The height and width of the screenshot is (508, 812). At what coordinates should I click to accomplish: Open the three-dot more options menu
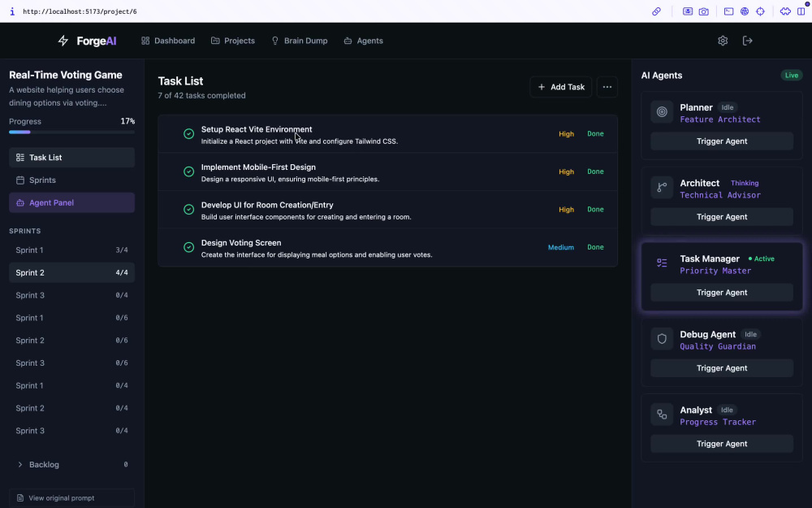[607, 87]
